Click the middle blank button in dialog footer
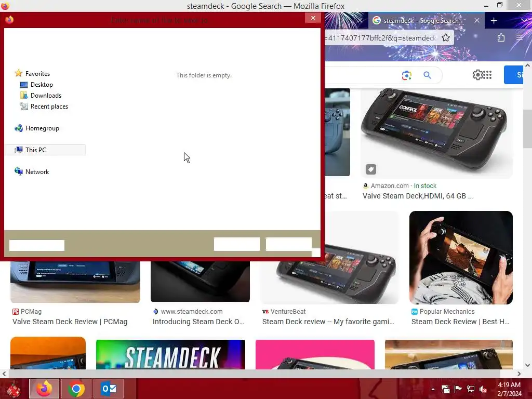Viewport: 532px width, 399px height. [x=237, y=244]
